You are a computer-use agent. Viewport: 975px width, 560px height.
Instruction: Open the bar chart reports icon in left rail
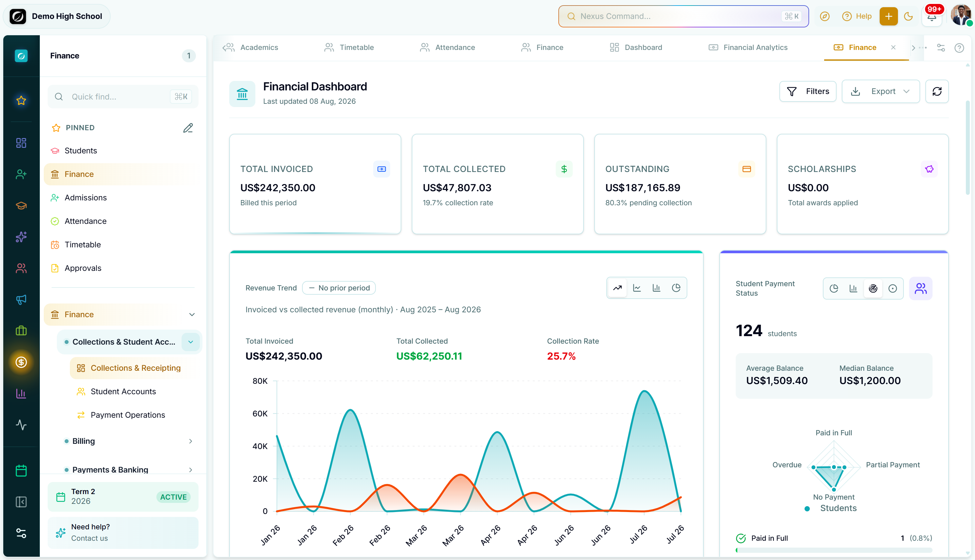21,394
